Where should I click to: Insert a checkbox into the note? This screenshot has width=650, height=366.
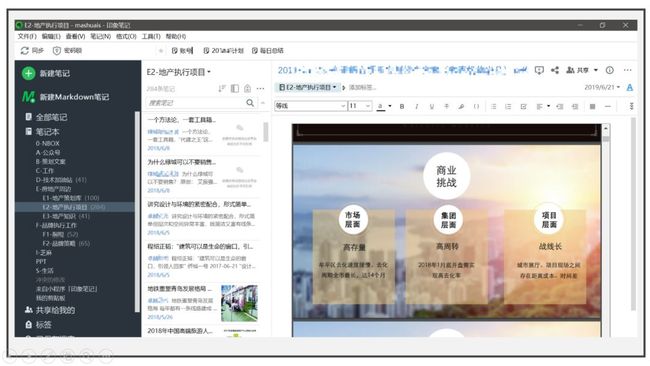(524, 107)
